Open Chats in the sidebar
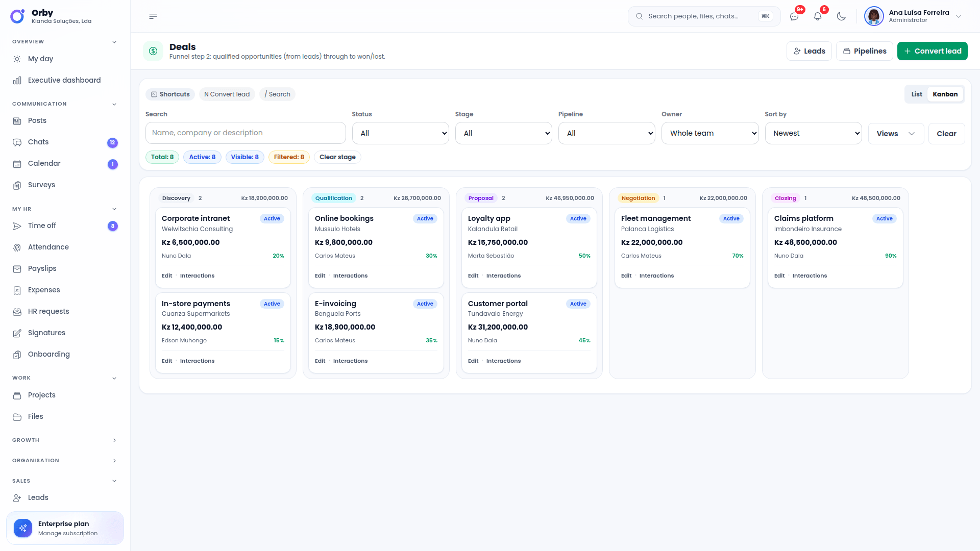 tap(65, 142)
